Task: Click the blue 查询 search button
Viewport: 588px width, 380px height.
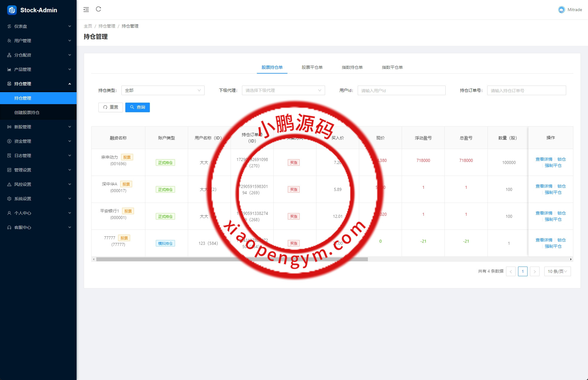Action: pyautogui.click(x=137, y=107)
